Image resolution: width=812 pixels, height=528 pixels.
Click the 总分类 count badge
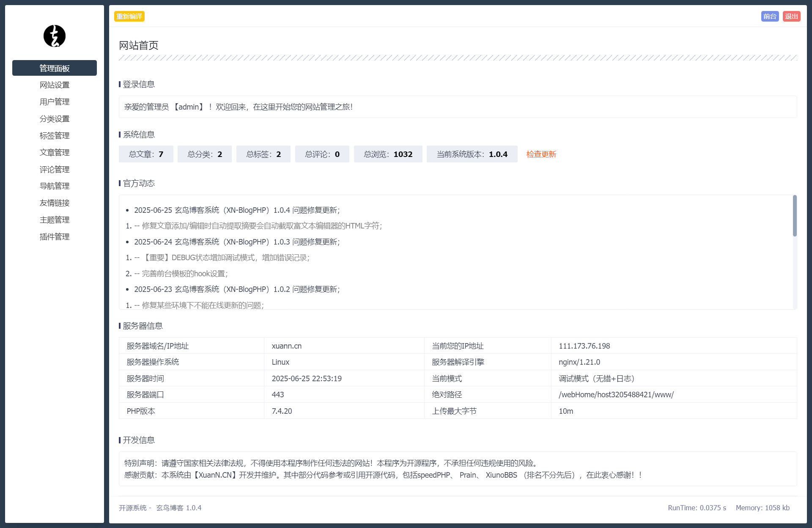[x=205, y=154]
